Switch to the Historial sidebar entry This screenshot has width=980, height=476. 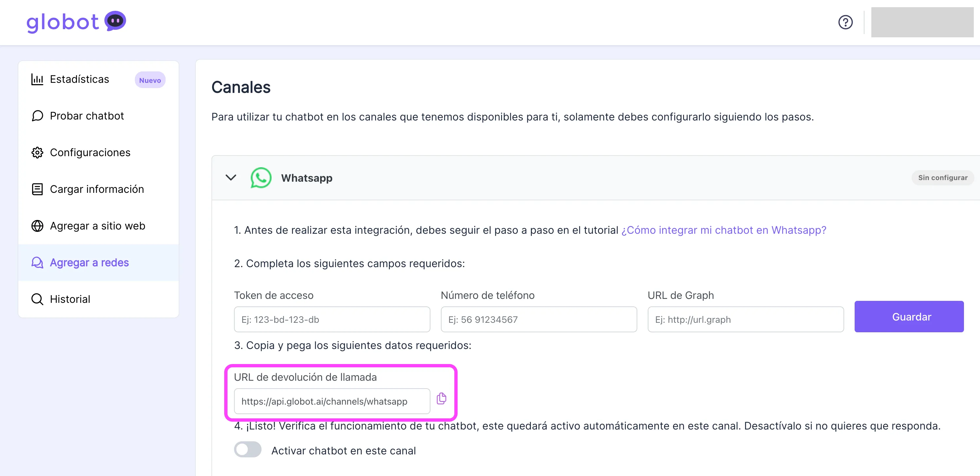point(70,299)
